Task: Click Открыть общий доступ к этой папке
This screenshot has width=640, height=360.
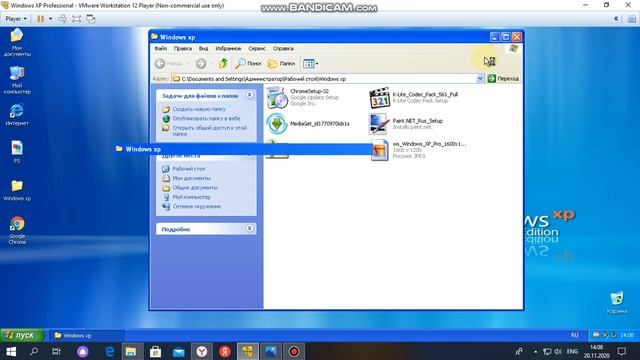Action: point(209,131)
